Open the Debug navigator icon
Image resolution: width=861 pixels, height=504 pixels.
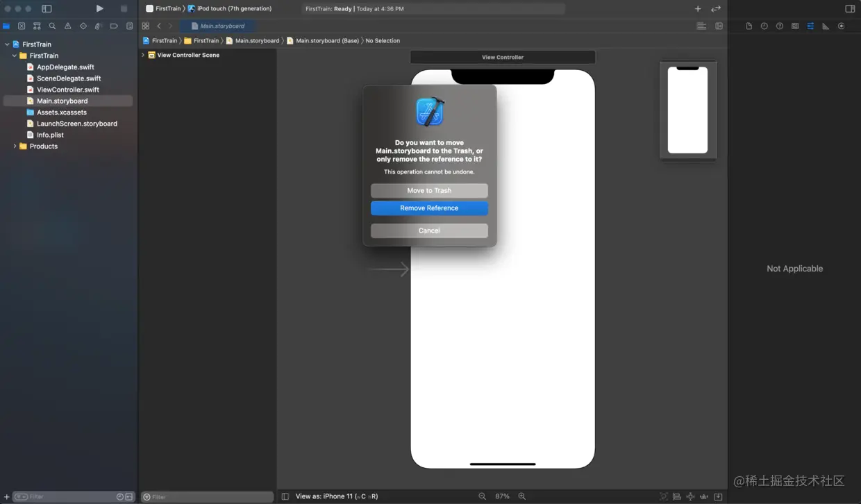click(99, 26)
